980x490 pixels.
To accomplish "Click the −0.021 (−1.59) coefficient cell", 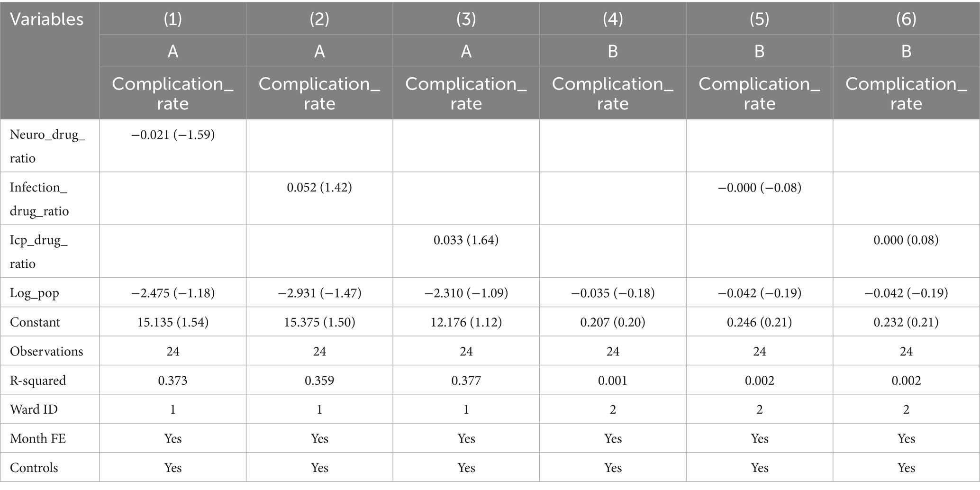I will coord(173,135).
